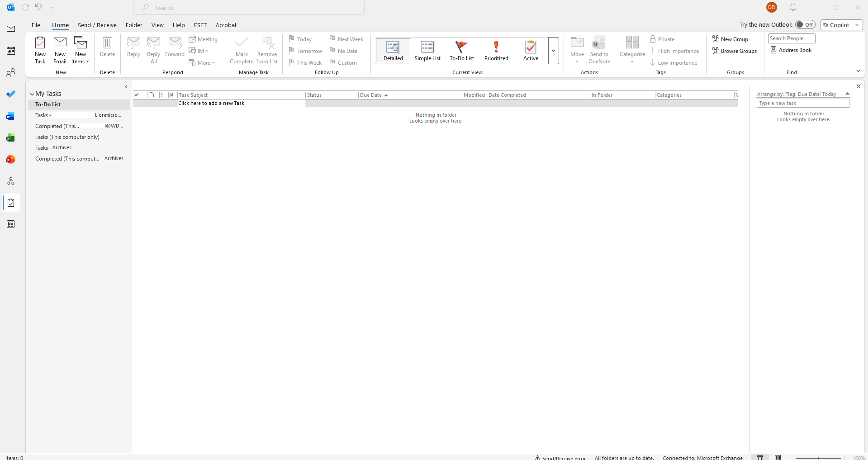Select the Detailed view
This screenshot has height=460, width=868.
point(393,50)
